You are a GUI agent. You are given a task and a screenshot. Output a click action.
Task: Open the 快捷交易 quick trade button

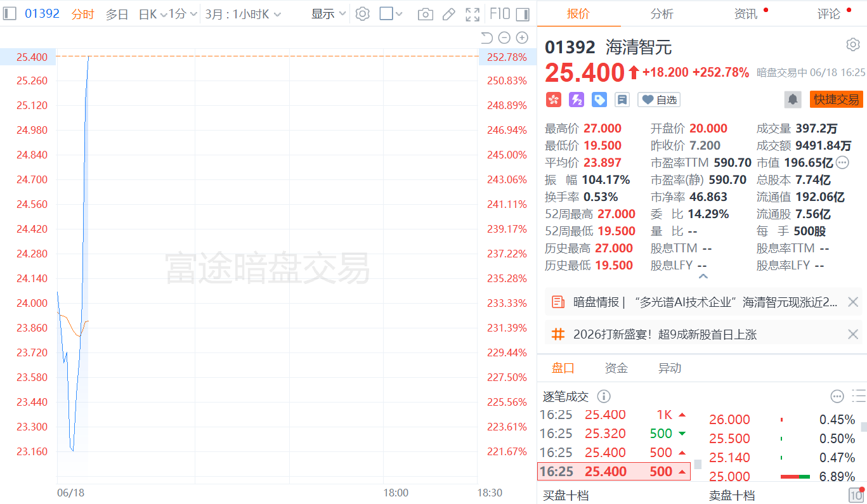click(837, 100)
